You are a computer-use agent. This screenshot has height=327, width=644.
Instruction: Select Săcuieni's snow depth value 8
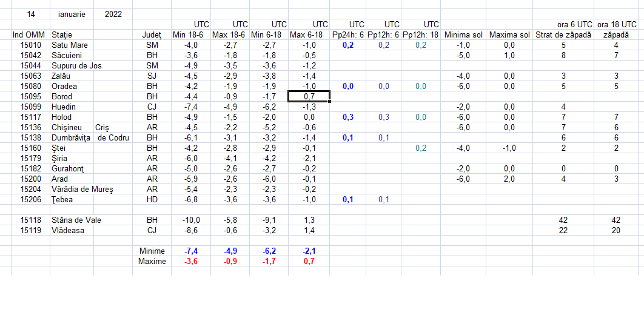tap(563, 55)
